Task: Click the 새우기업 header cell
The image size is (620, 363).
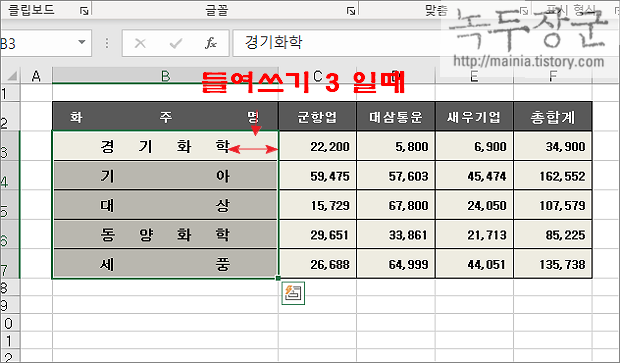Action: pyautogui.click(x=474, y=116)
